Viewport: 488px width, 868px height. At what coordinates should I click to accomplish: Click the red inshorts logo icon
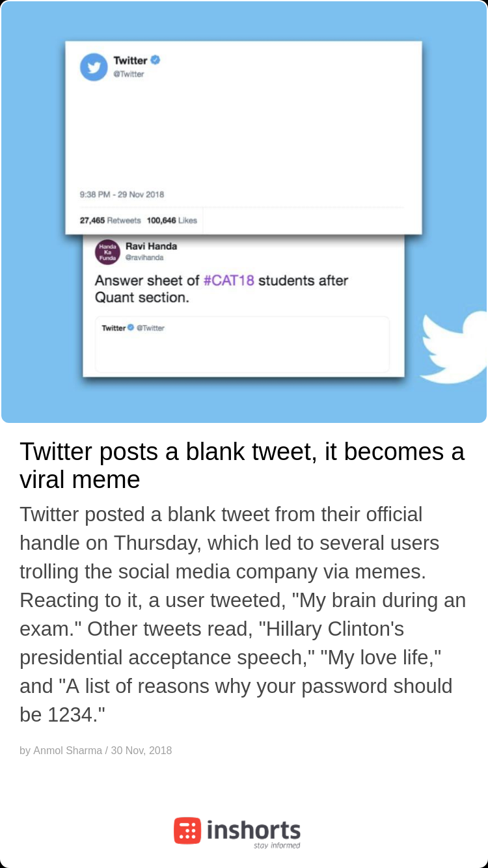(187, 831)
